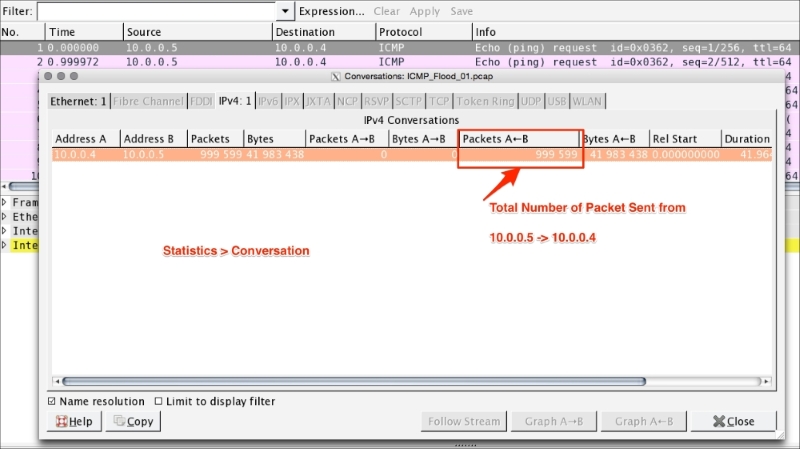
Task: Sort packet list by Time column
Action: [x=84, y=32]
